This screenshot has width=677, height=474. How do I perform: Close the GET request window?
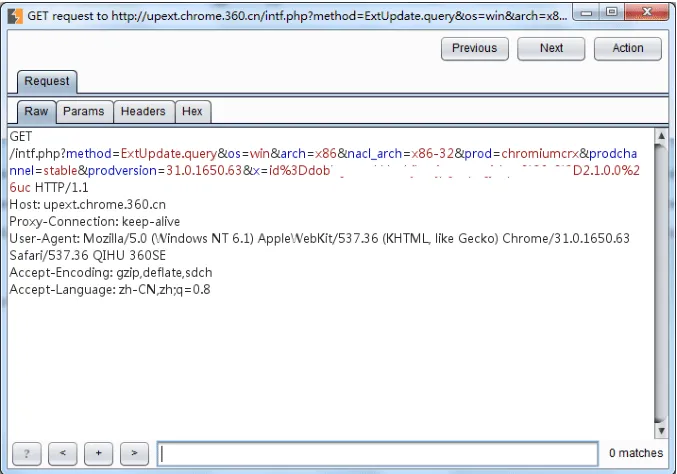click(x=646, y=13)
